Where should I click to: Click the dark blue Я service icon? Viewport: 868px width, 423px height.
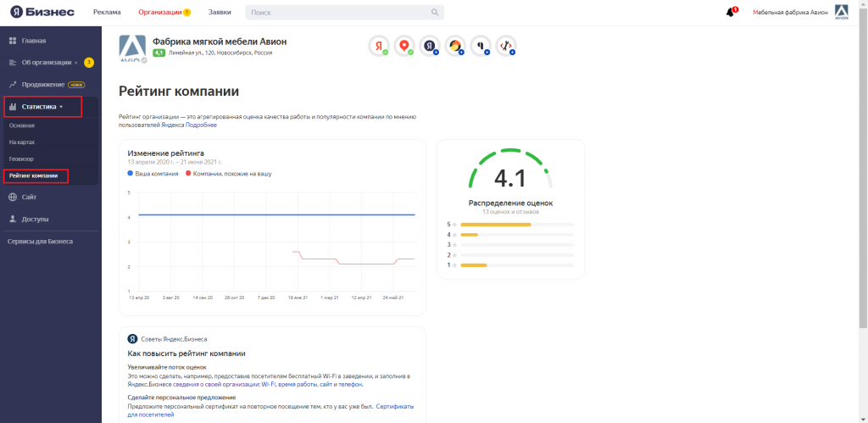click(x=430, y=46)
